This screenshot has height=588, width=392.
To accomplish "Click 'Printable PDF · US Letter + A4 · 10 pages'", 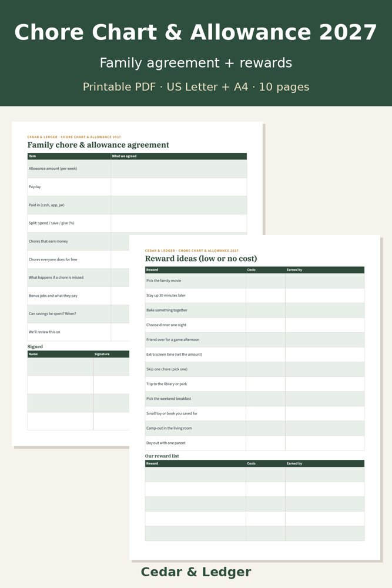I will coord(196,87).
